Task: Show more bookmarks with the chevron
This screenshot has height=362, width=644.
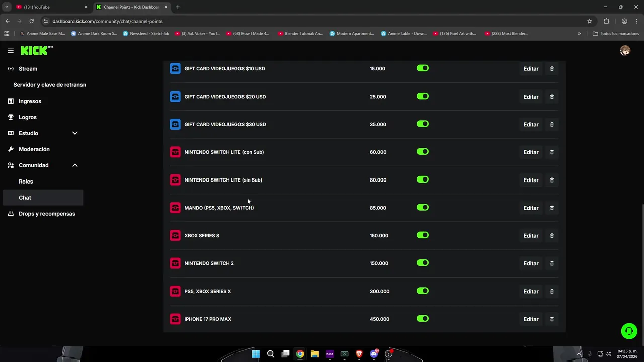Action: coord(579,34)
